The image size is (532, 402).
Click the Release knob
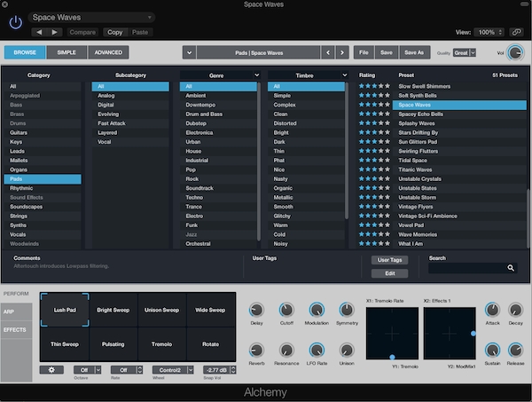515,350
